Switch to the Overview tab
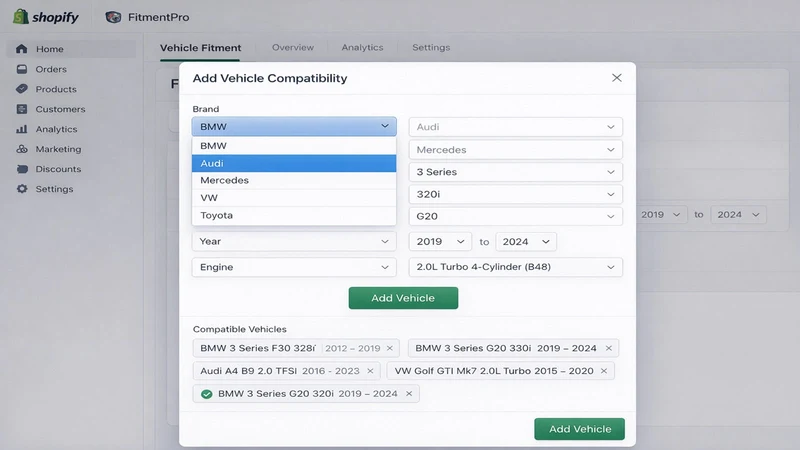The width and height of the screenshot is (800, 450). coord(293,47)
